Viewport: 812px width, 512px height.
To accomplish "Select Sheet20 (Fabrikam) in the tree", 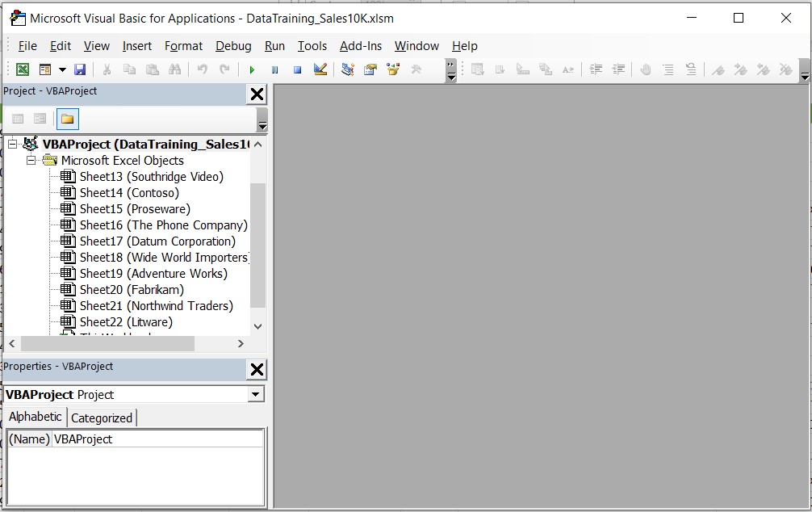I will 132,290.
